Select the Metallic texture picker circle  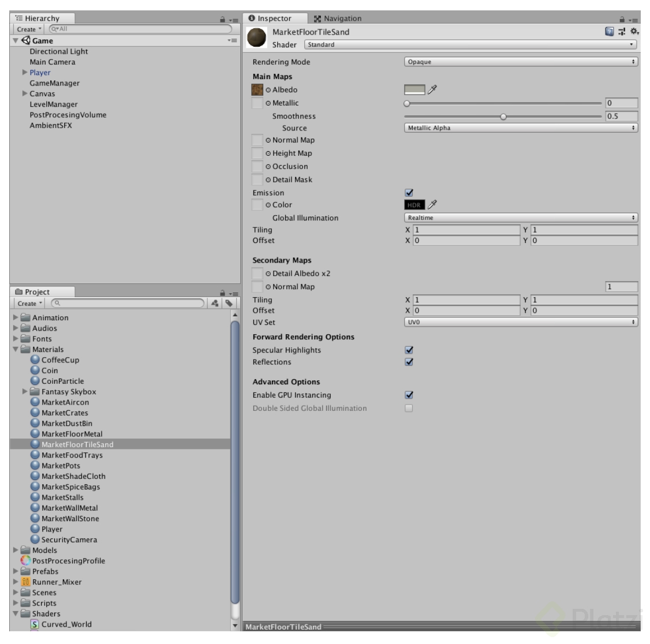coord(268,103)
